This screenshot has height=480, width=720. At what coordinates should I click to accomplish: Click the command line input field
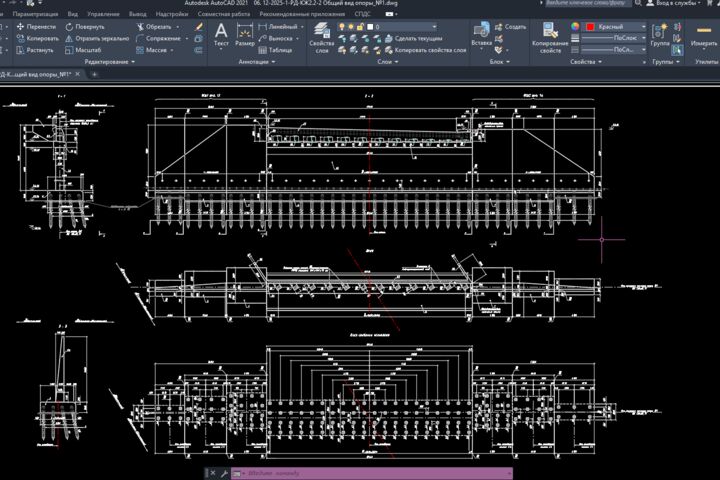click(x=371, y=473)
